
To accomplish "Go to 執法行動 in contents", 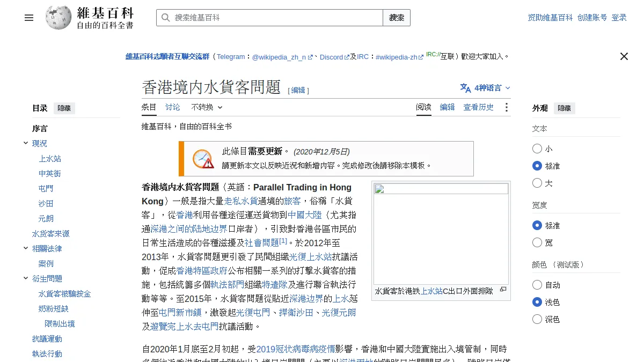I will 47,354.
